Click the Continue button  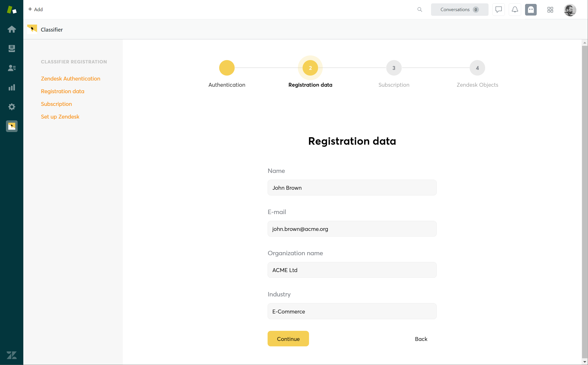[288, 339]
